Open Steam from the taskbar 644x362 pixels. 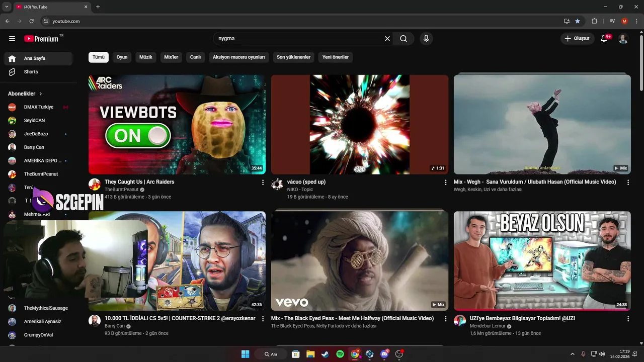pos(325,354)
